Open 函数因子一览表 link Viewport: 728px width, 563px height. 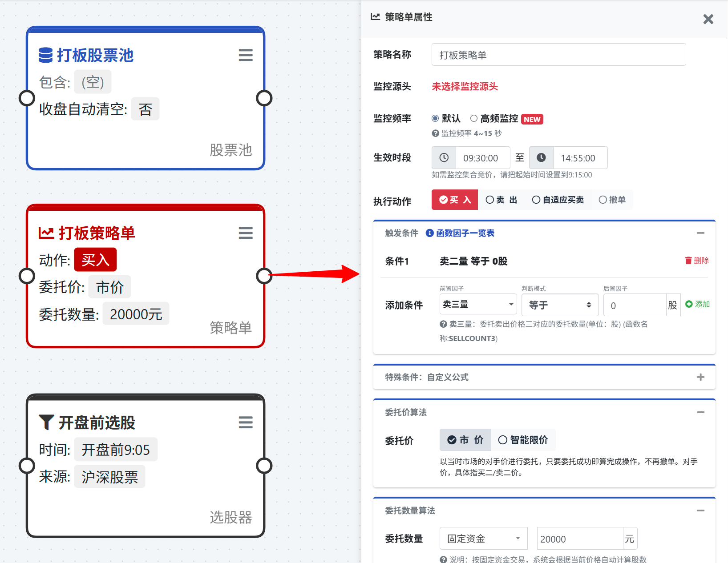pyautogui.click(x=465, y=233)
